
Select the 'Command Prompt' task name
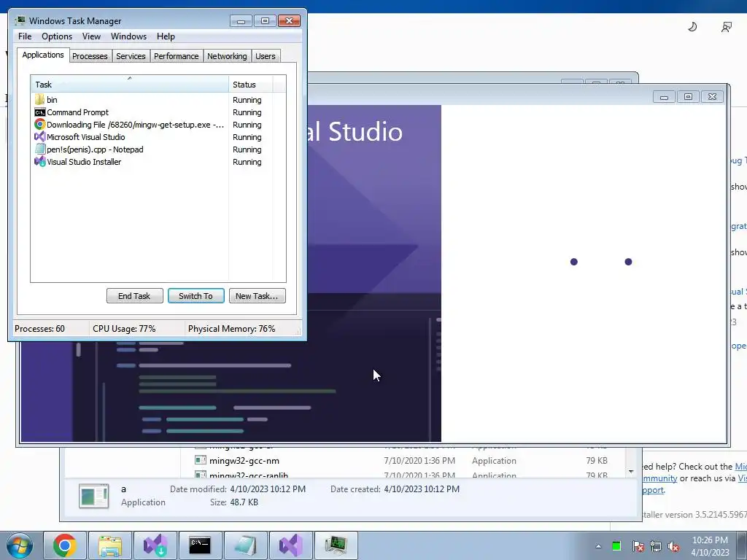77,112
